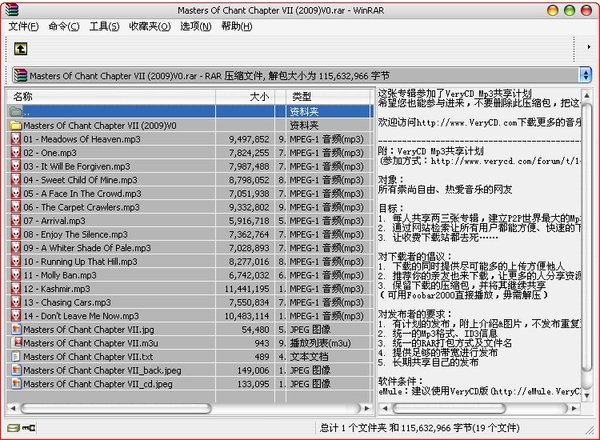Screen dimensions: 600x440
Task: Click the mp3 icon for 10 - Running Up That Hill
Action: 16,261
